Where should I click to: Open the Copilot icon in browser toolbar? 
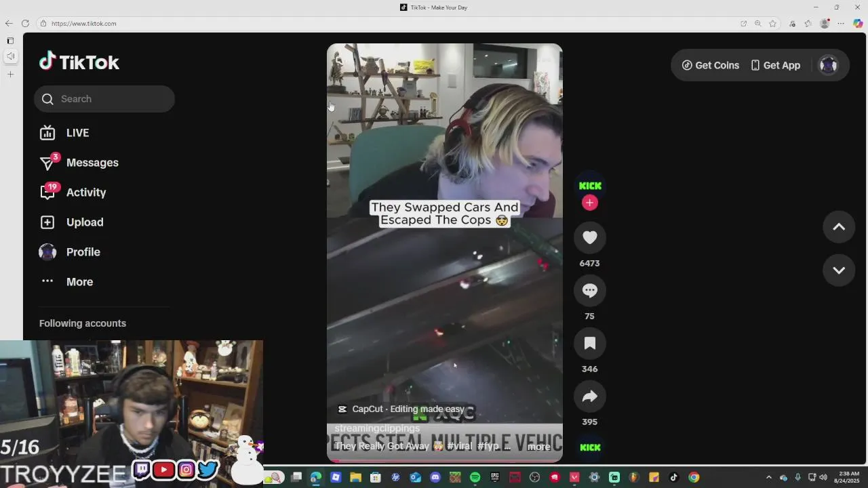point(858,23)
